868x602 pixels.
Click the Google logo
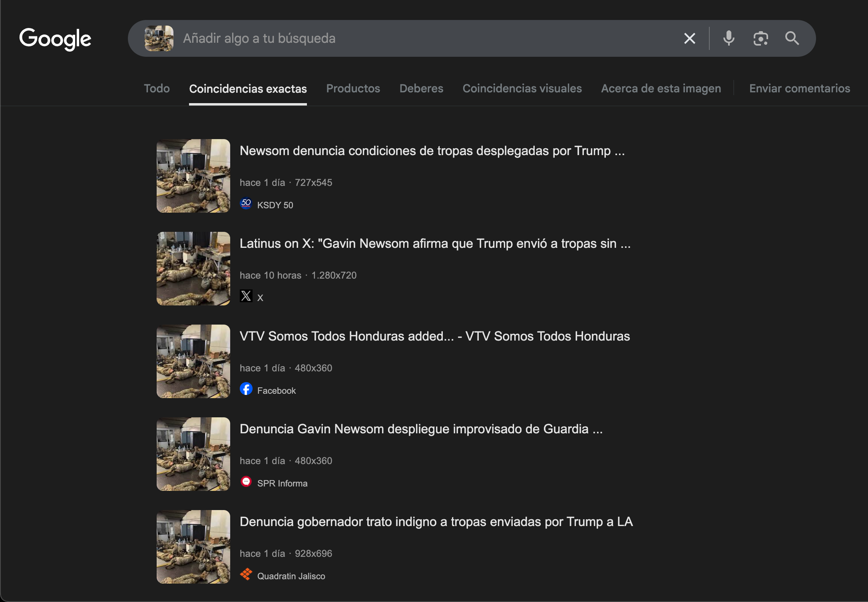(55, 39)
